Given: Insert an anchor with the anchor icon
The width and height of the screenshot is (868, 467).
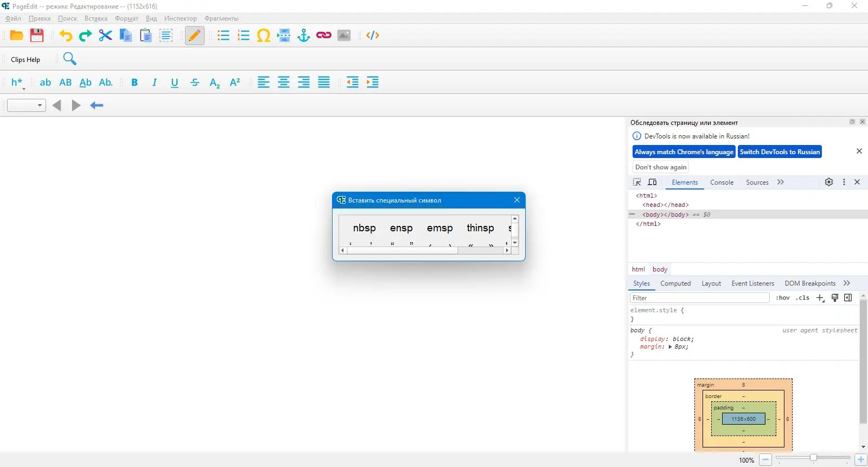Looking at the screenshot, I should coord(304,35).
